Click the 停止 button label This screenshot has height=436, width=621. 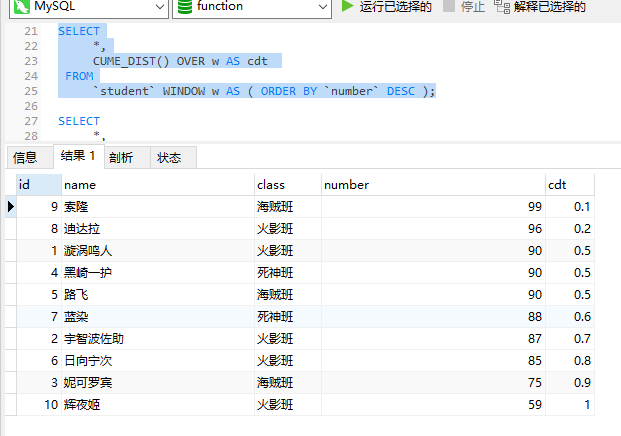tap(473, 7)
